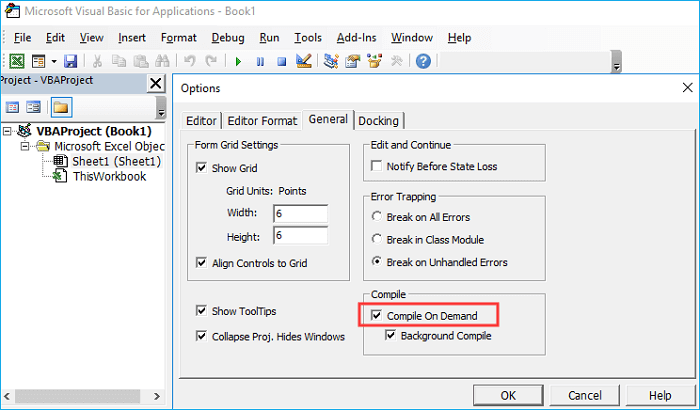Open the Format menu
The width and height of the screenshot is (700, 410).
[x=179, y=38]
